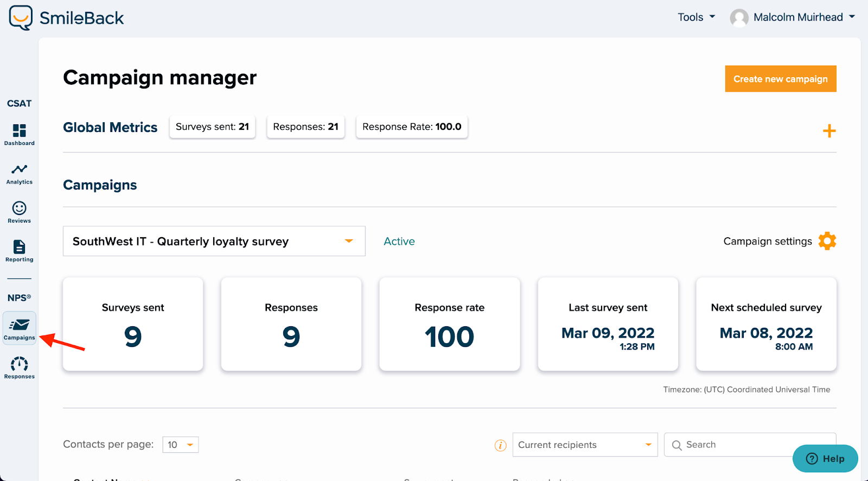
Task: Click the NPS section label
Action: pos(20,298)
